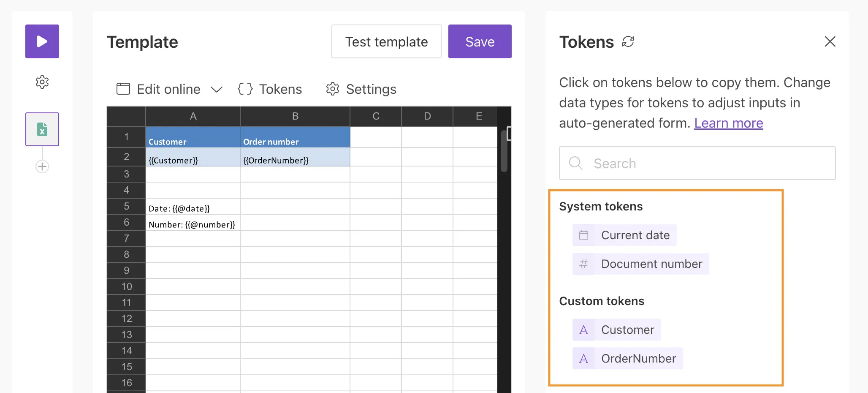Open the Learn more link

pyautogui.click(x=728, y=123)
